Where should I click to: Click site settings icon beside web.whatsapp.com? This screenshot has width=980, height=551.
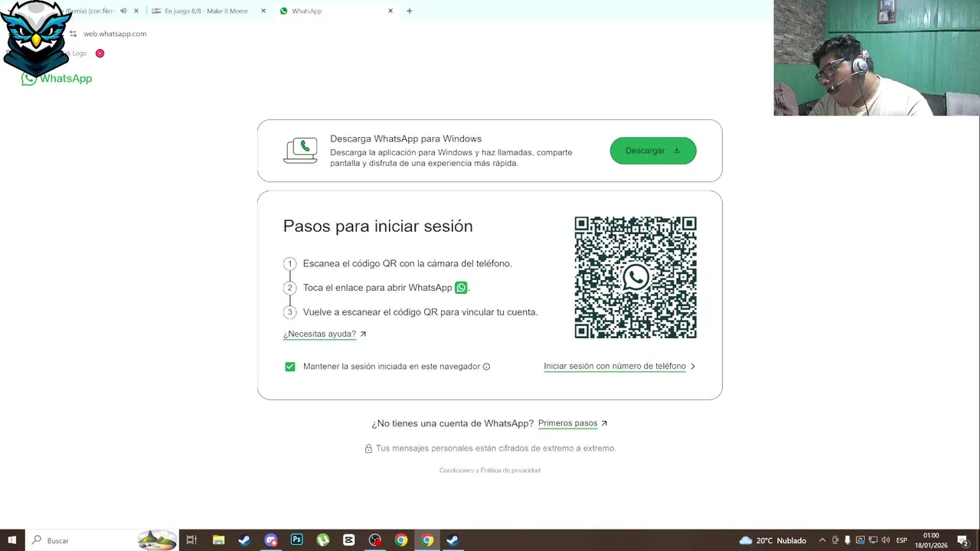tap(73, 34)
